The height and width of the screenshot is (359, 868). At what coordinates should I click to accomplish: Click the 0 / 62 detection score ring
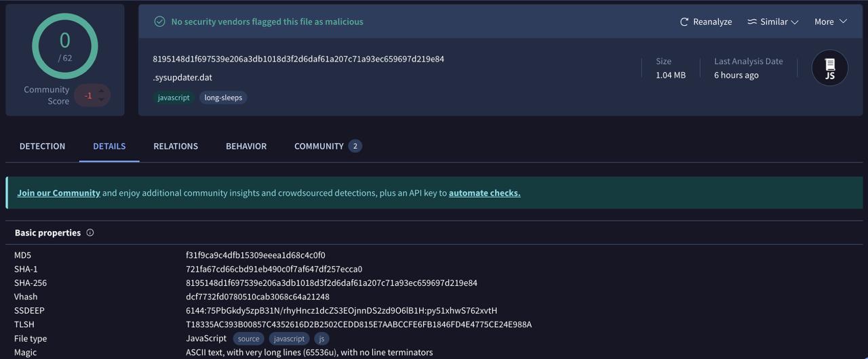pyautogui.click(x=65, y=46)
